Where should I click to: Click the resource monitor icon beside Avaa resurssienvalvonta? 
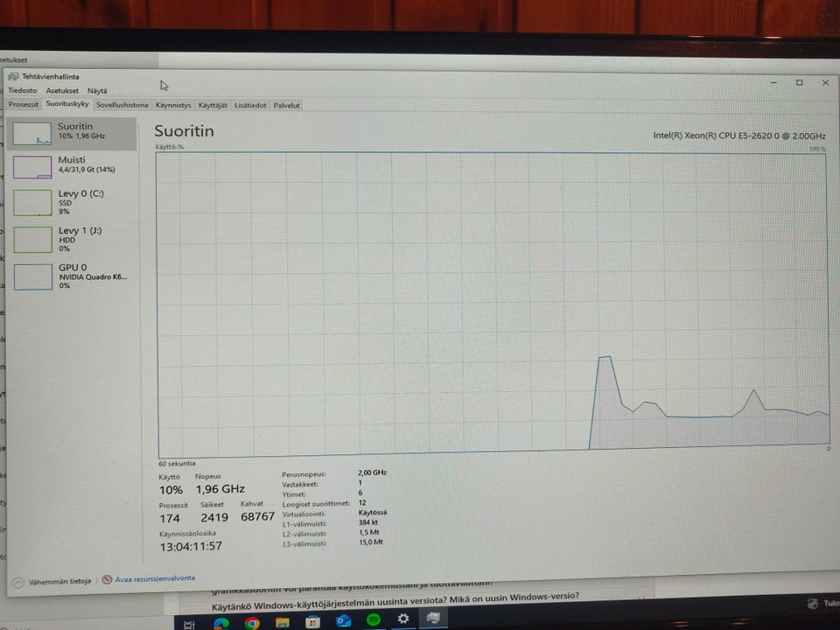click(107, 579)
